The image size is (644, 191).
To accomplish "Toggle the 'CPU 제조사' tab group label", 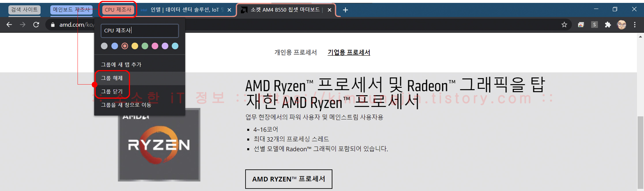I will tap(118, 10).
